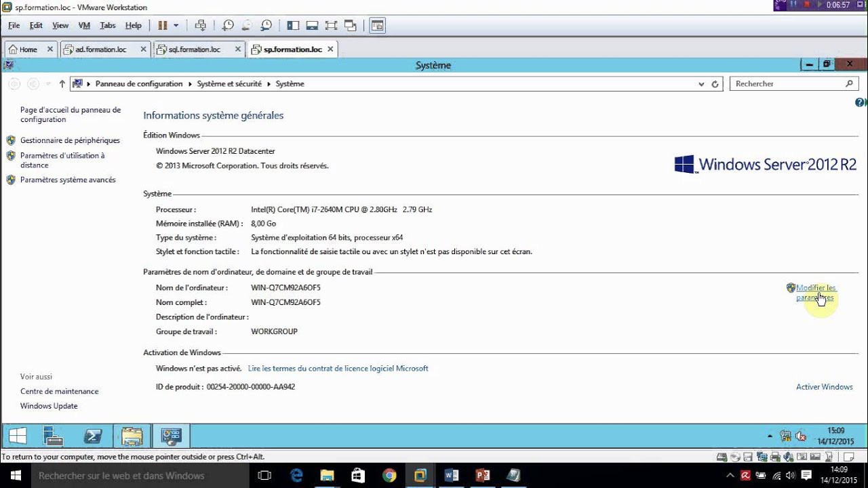Open Server Manager from the guest taskbar
Image resolution: width=868 pixels, height=488 pixels.
point(53,436)
